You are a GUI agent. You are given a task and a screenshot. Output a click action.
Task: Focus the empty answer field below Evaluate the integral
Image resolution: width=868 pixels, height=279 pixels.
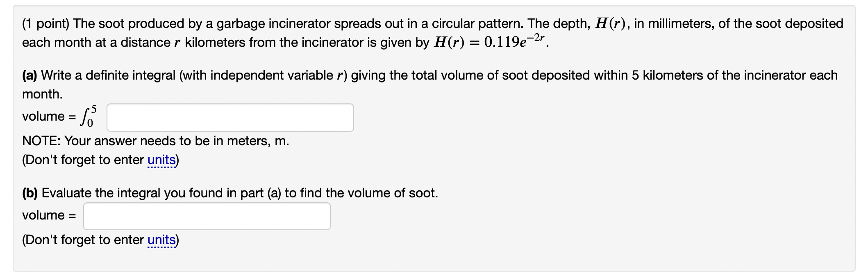click(x=207, y=215)
